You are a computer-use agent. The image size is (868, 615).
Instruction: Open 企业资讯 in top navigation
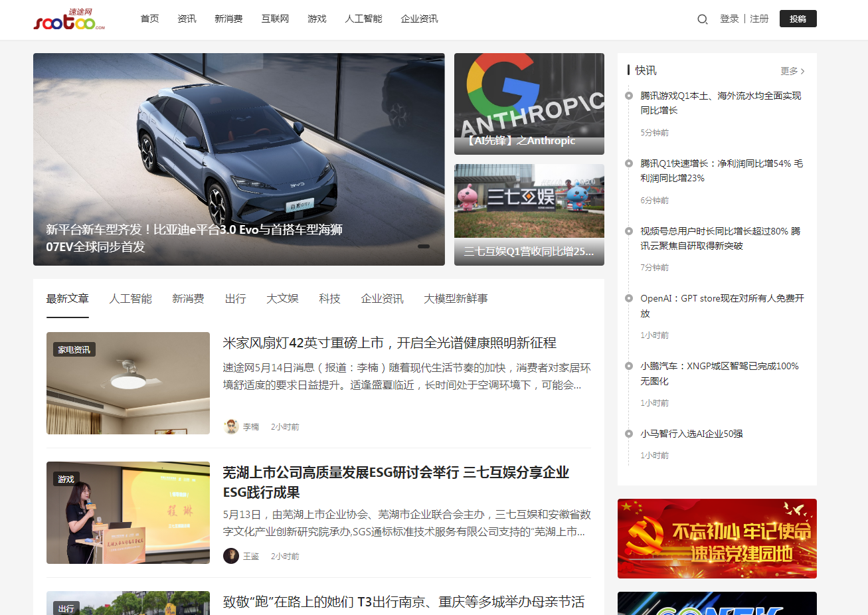[419, 19]
